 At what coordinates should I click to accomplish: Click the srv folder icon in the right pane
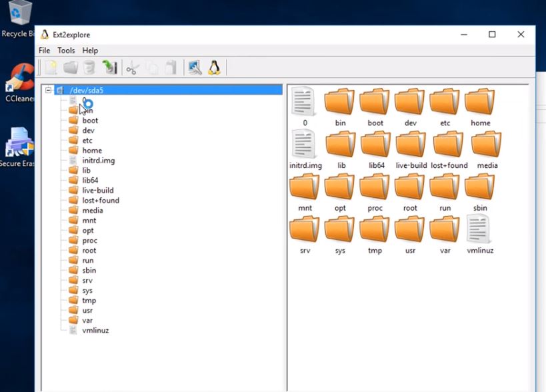point(305,229)
